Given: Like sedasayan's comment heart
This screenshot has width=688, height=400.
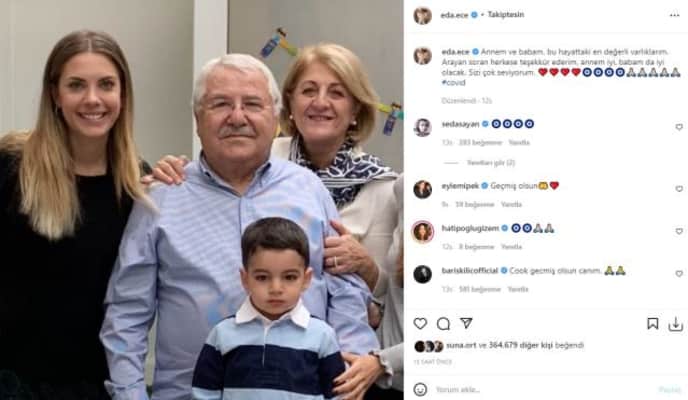Looking at the screenshot, I should point(679,127).
